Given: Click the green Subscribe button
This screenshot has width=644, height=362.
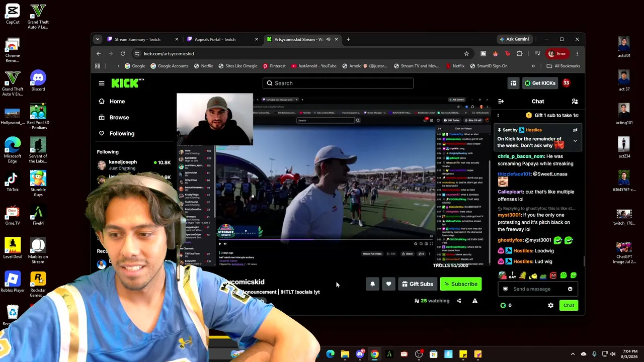Looking at the screenshot, I should [460, 284].
